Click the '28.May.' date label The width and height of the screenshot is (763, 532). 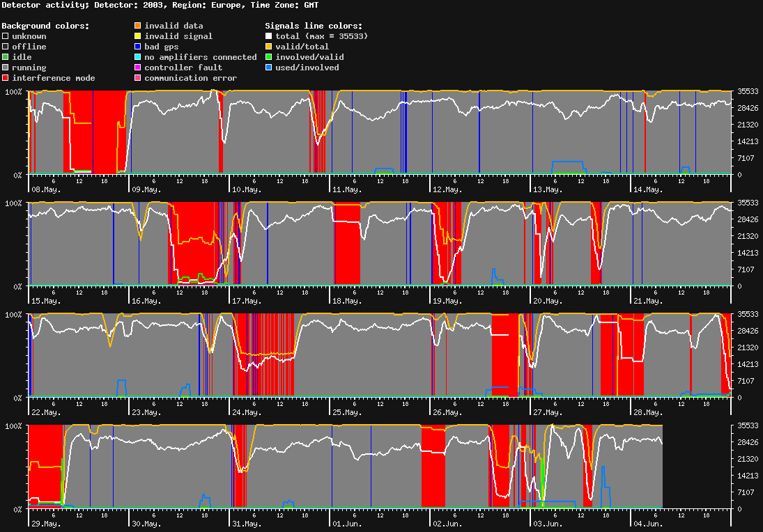pyautogui.click(x=648, y=412)
